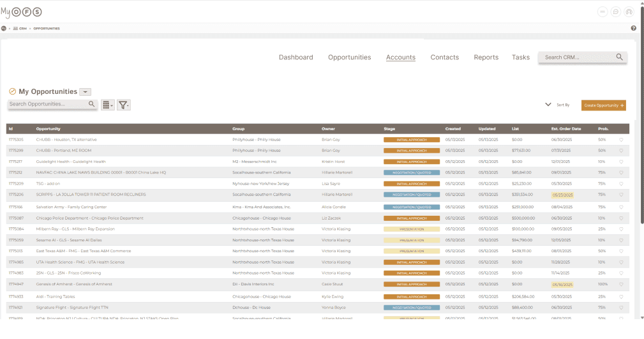Click heart icon for East Texas A&M row
644x339 pixels.
click(x=621, y=251)
